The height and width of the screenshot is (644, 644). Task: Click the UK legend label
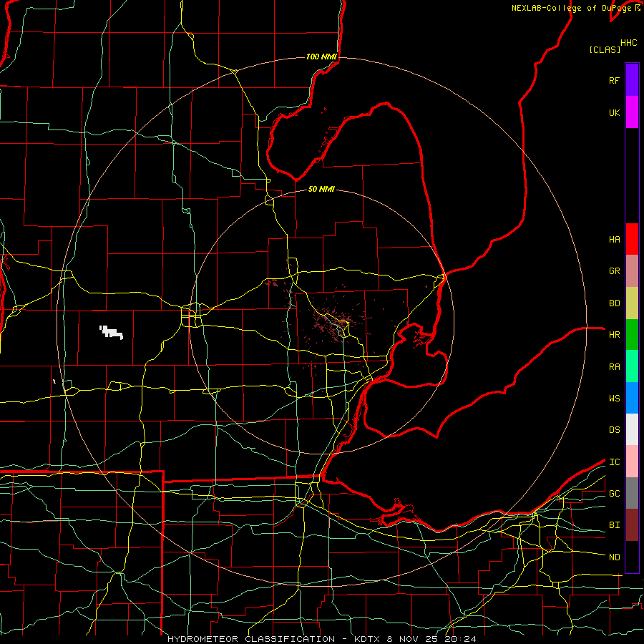tap(614, 112)
